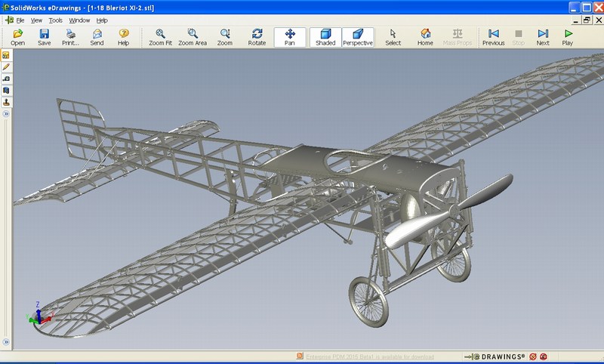Advance to Next view
Screen dimensions: 604x364
click(x=543, y=37)
